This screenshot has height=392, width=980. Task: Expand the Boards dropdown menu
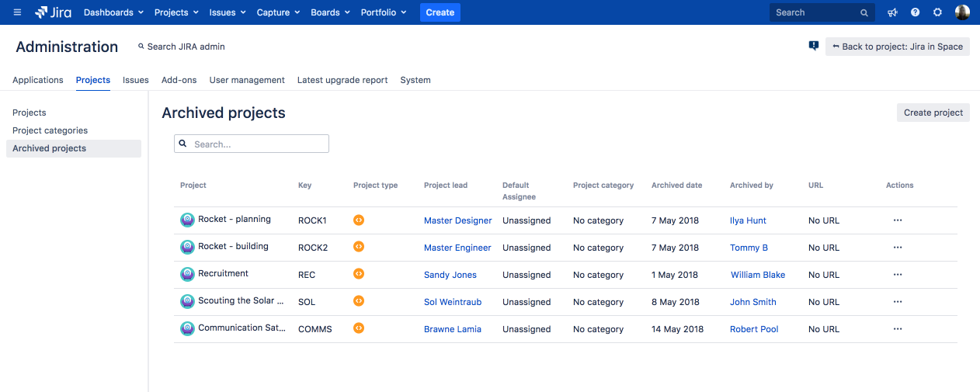click(330, 12)
